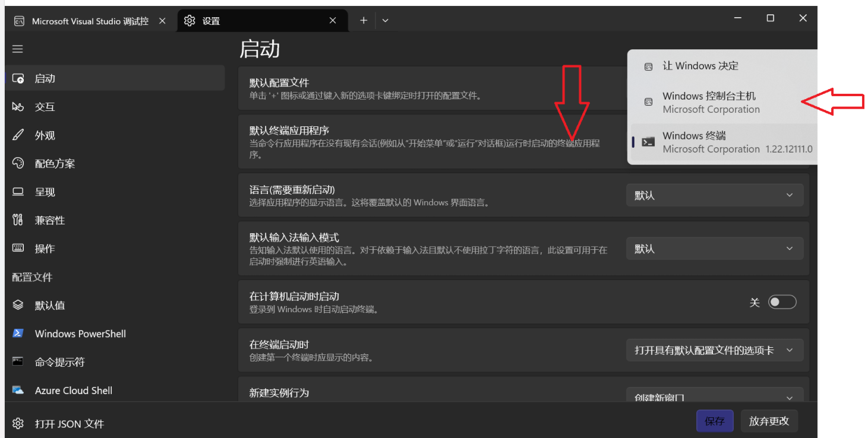Open the 交互 settings page

115,107
